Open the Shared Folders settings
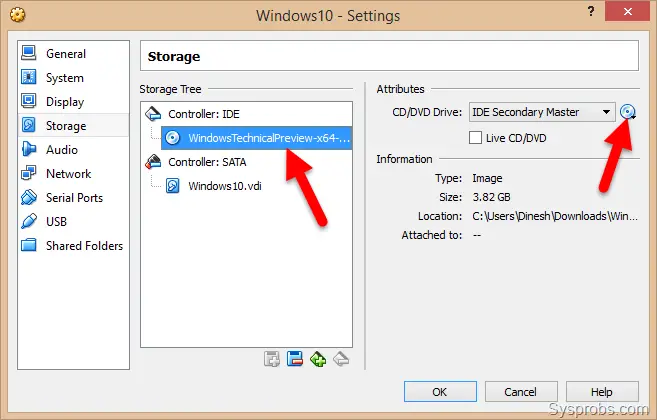 (x=84, y=246)
